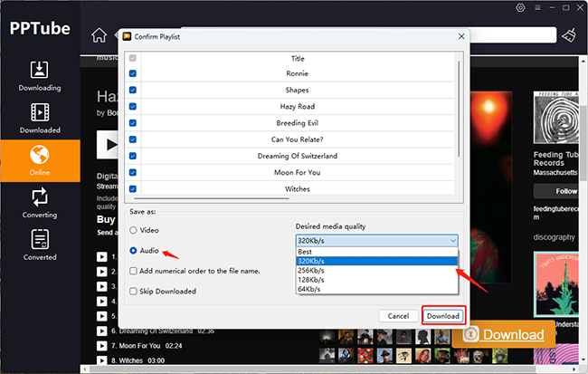Choose 64Kb/s quality option
This screenshot has width=588, height=374.
(x=376, y=289)
